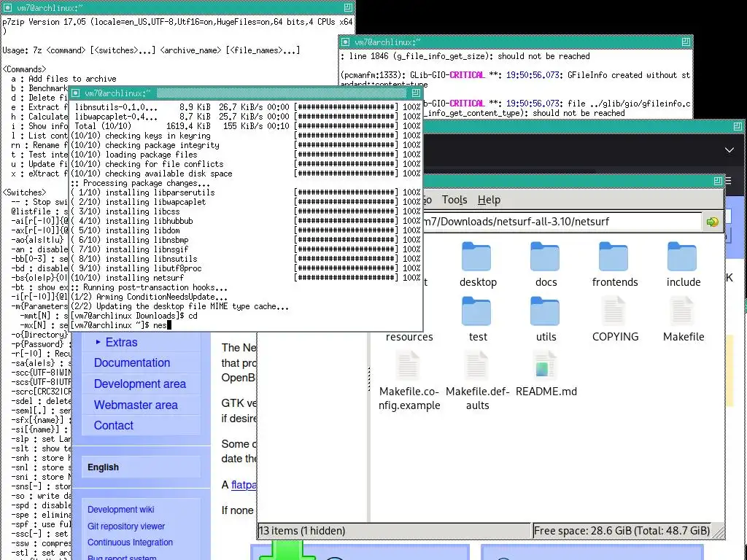Image resolution: width=747 pixels, height=560 pixels.
Task: Click terminal prompt line containing 'nes'
Action: 120,325
